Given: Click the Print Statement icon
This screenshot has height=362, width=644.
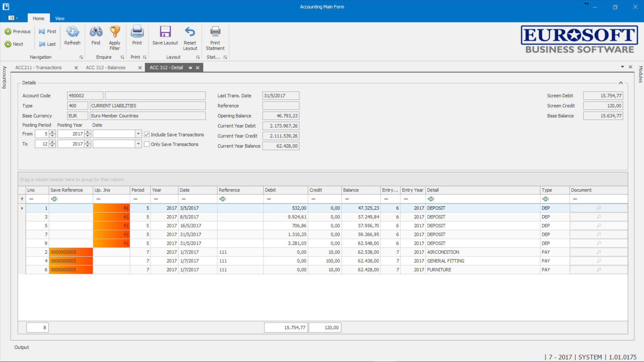Looking at the screenshot, I should pos(215,32).
